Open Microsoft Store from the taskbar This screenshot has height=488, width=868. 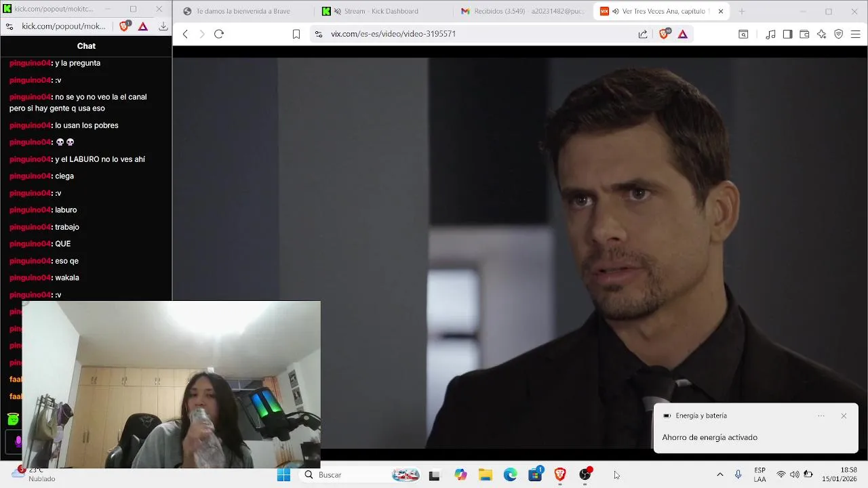tap(535, 474)
